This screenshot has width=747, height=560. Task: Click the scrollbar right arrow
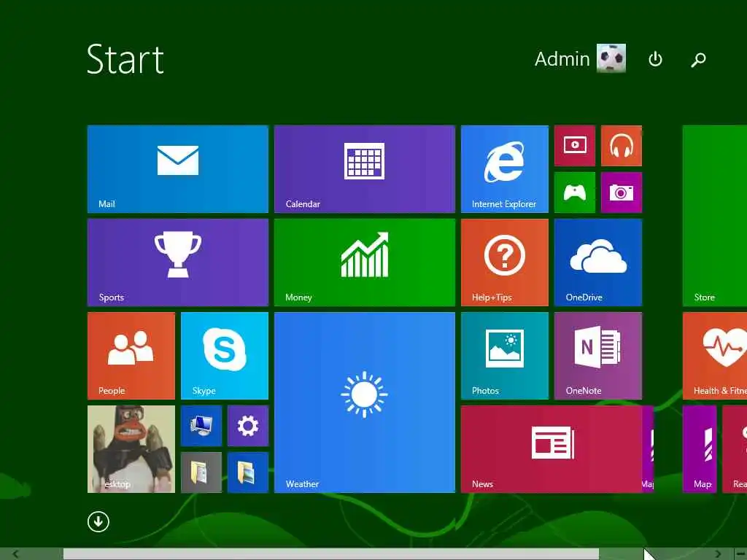[718, 554]
